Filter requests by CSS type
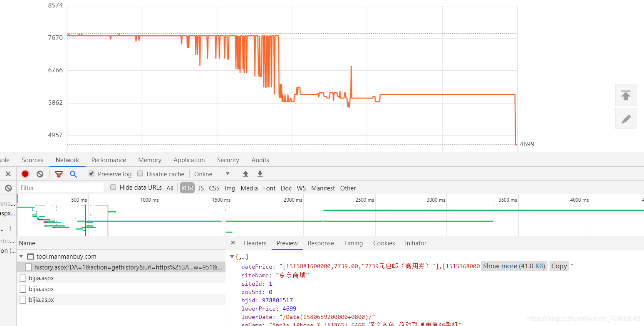 (x=214, y=188)
